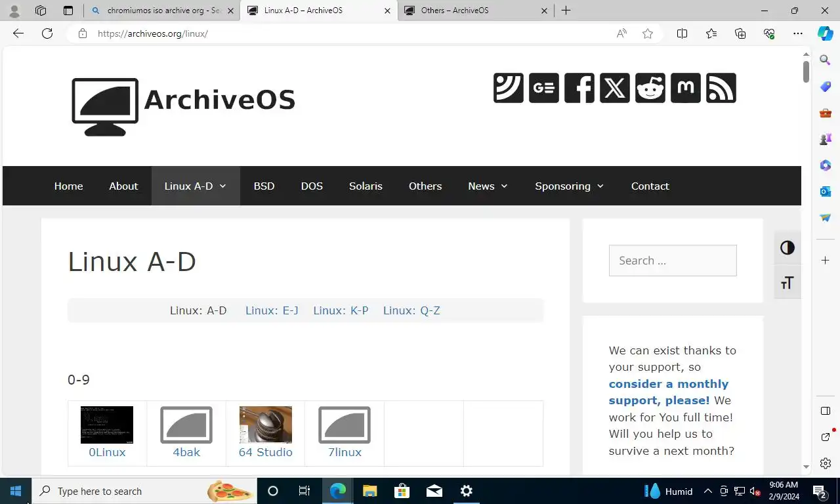Open the 4bak distribution link

click(186, 452)
